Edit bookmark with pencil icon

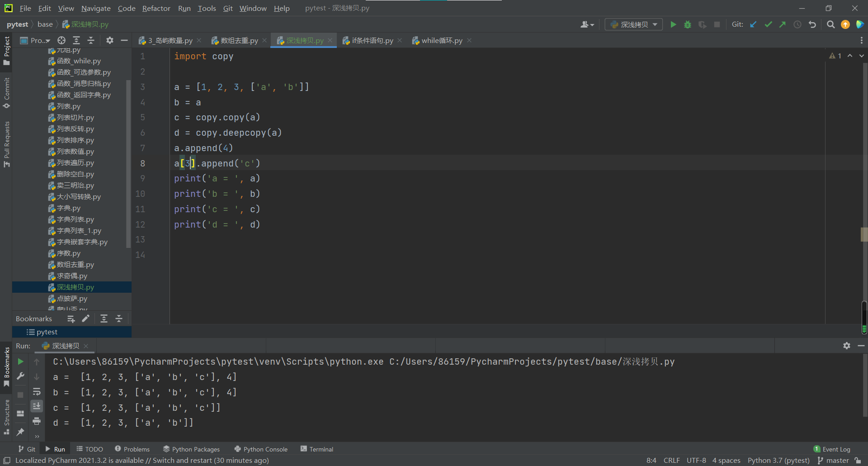click(86, 319)
